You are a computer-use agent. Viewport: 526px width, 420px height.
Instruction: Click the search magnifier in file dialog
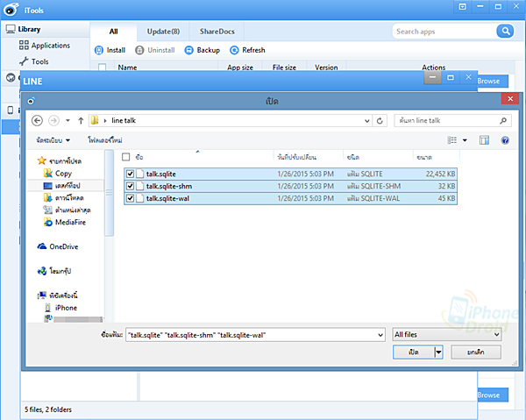503,120
